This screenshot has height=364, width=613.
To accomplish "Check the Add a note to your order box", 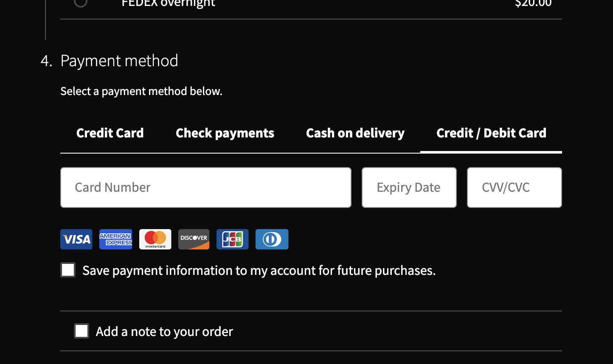I will pos(82,330).
